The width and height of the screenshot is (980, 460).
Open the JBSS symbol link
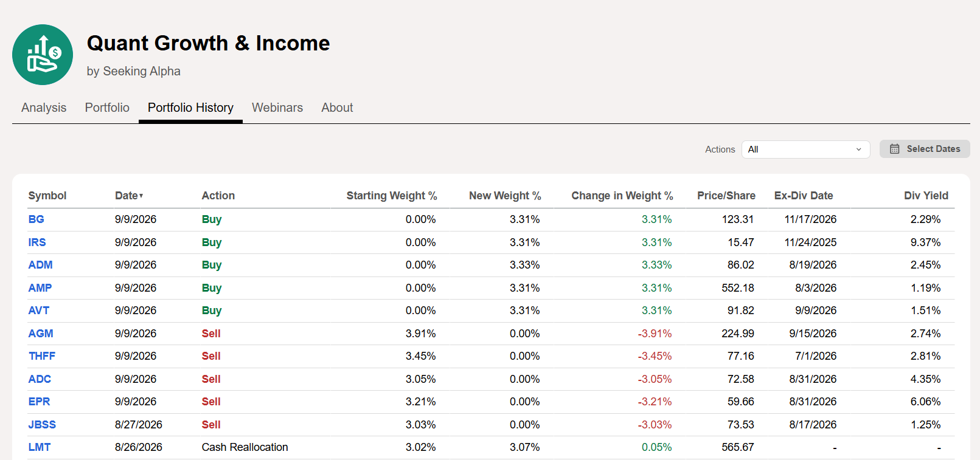[42, 425]
